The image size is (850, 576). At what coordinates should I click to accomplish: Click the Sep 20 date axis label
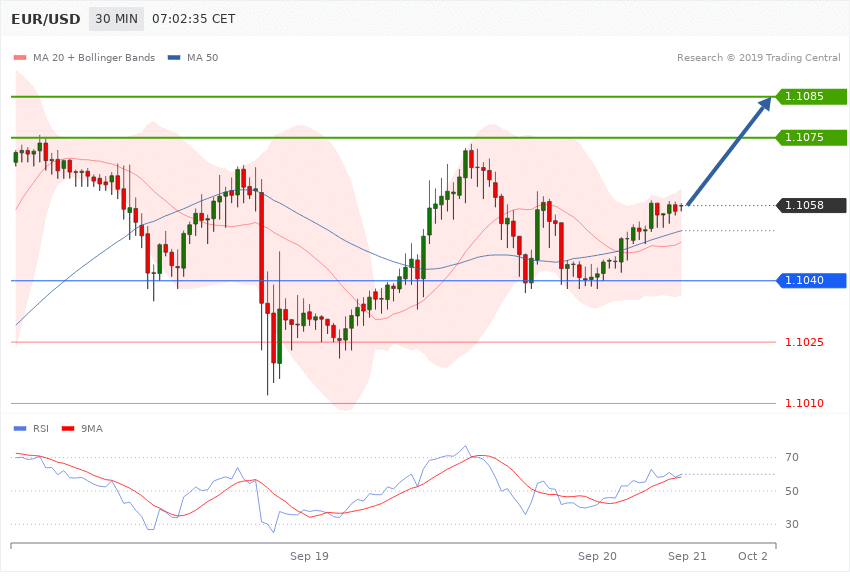pyautogui.click(x=597, y=556)
